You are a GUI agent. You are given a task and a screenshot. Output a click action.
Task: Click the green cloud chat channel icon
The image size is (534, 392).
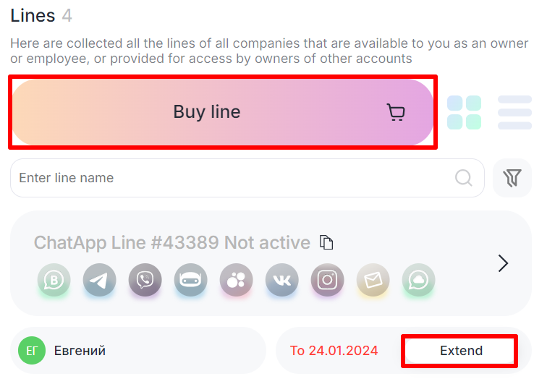(x=418, y=280)
